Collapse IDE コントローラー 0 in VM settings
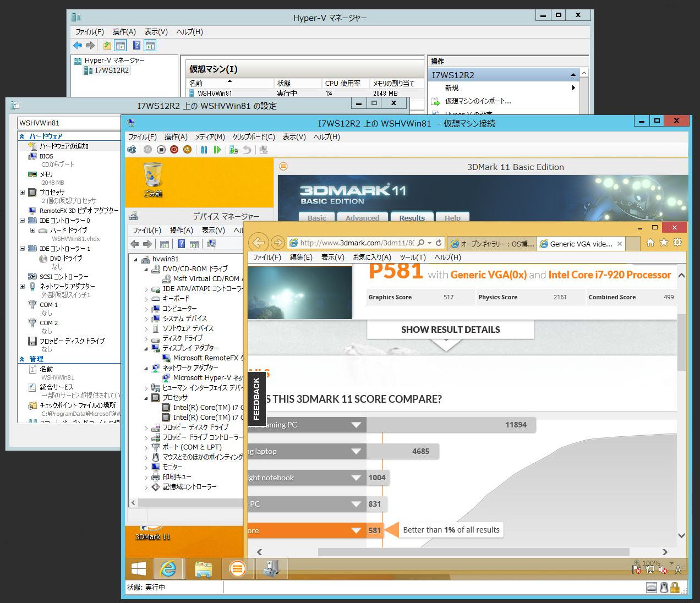Screen dimensions: 700x603 coord(22,220)
